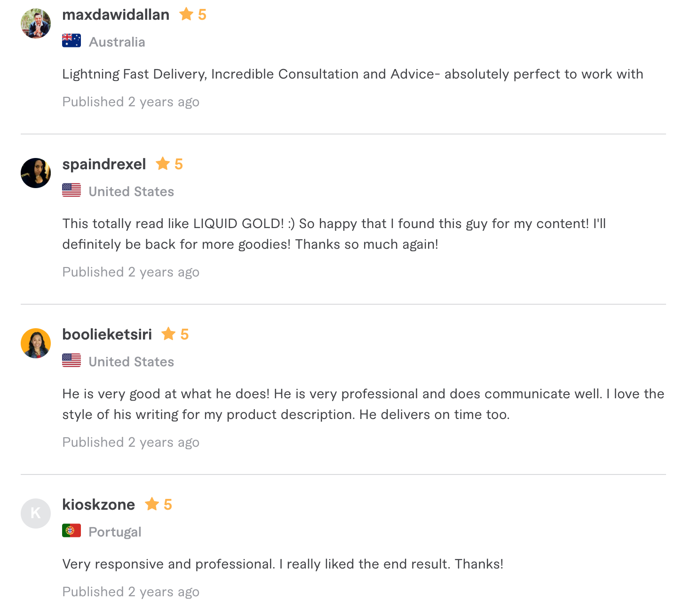Open kioskzone username link
The image size is (683, 616).
[x=98, y=505]
